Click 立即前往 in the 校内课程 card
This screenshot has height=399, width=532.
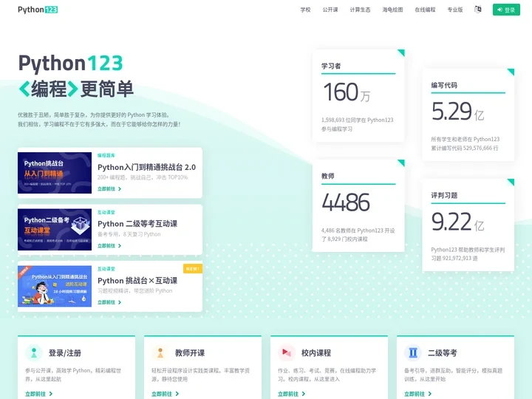point(291,394)
